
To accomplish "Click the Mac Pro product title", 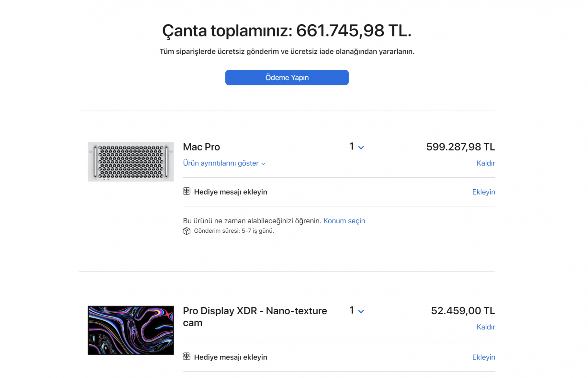I will 201,147.
